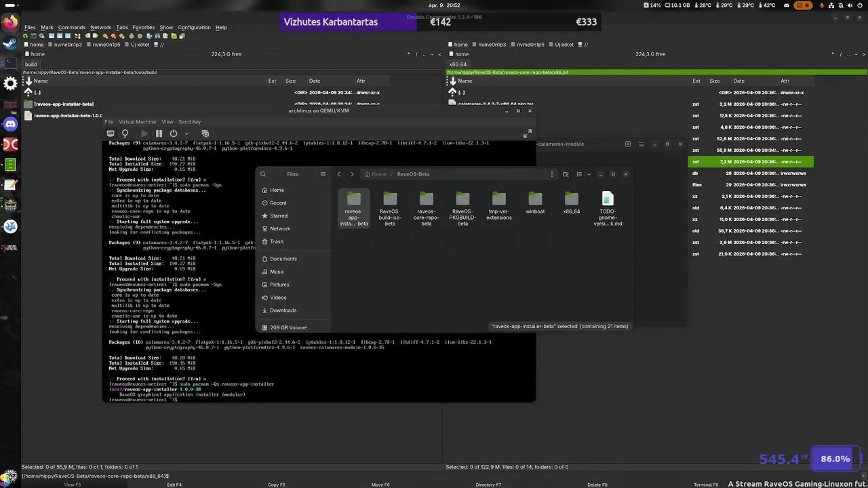Click the new tab icon in terminal window

(627, 144)
